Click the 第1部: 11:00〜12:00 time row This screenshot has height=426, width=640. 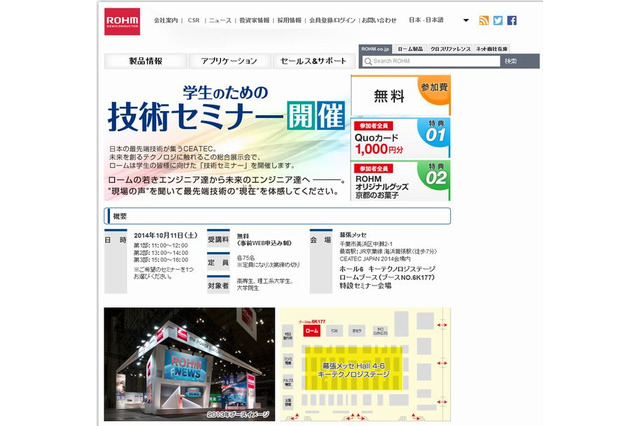[x=161, y=246]
